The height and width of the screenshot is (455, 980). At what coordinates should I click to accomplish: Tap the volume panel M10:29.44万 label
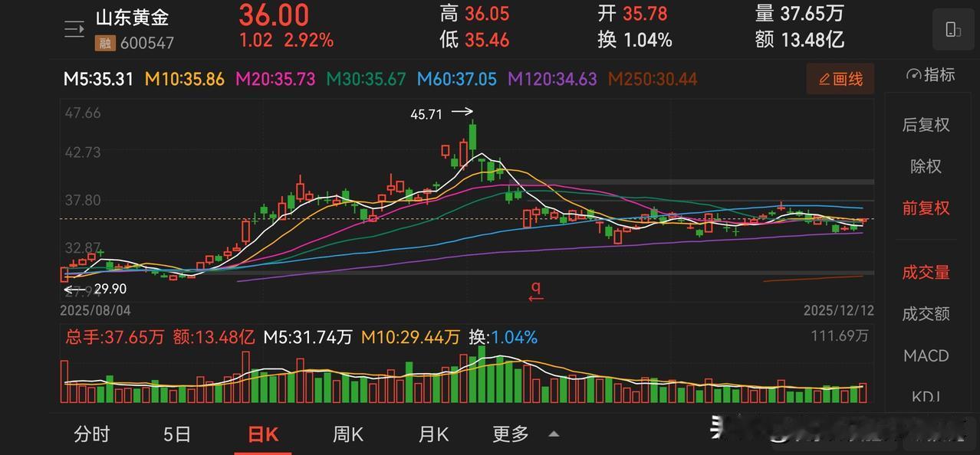tap(410, 337)
